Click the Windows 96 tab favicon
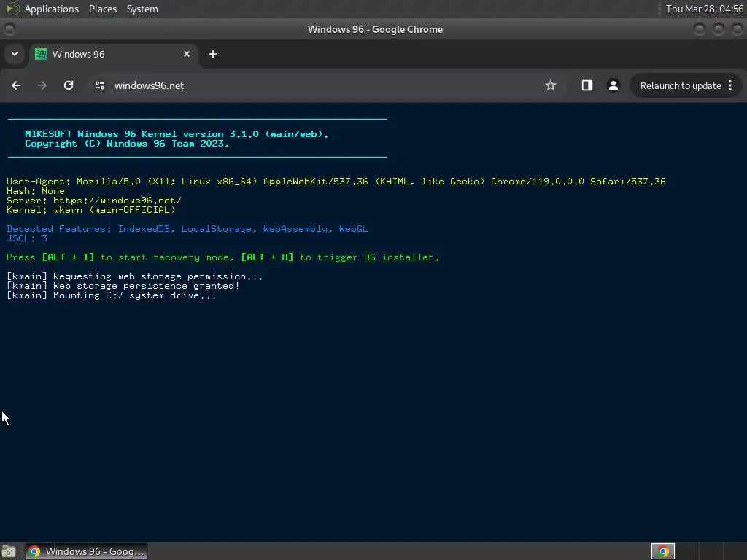Viewport: 747px width, 560px height. 41,54
